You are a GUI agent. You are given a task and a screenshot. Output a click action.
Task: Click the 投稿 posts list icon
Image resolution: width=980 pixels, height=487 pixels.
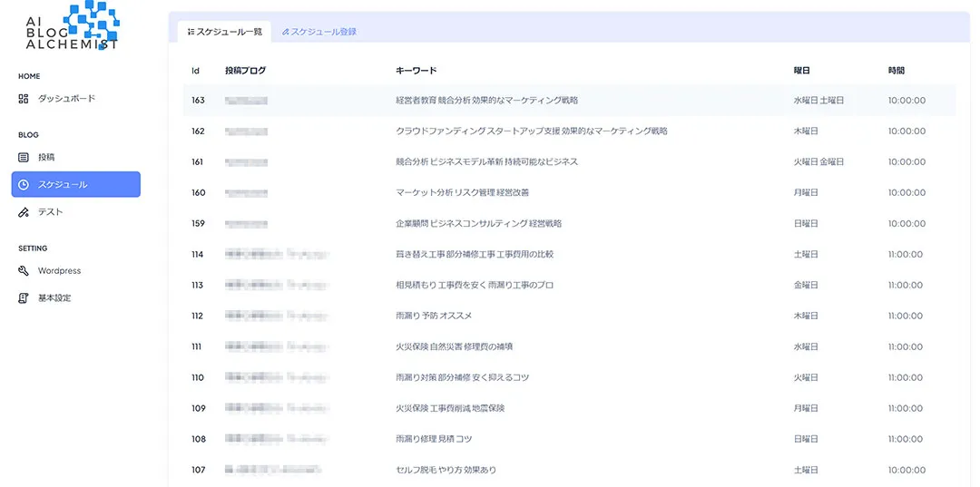tap(24, 157)
